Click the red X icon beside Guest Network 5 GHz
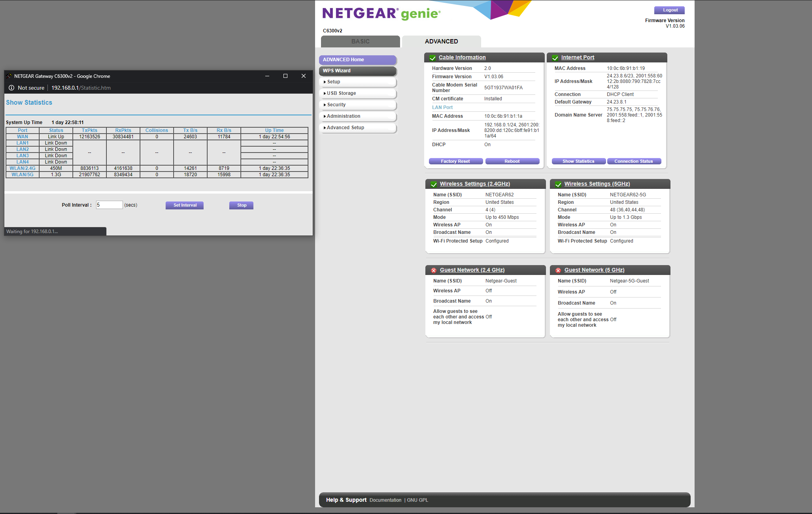Viewport: 812px width, 514px height. click(558, 270)
